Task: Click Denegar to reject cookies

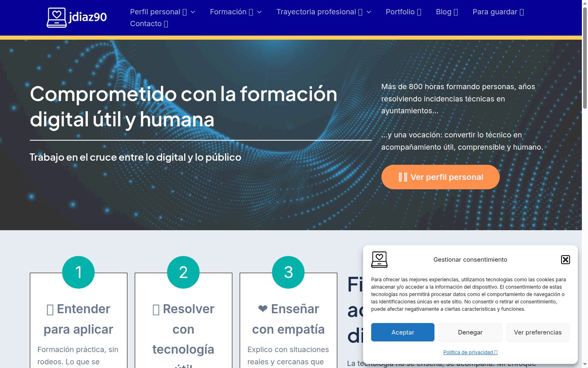Action: [470, 332]
